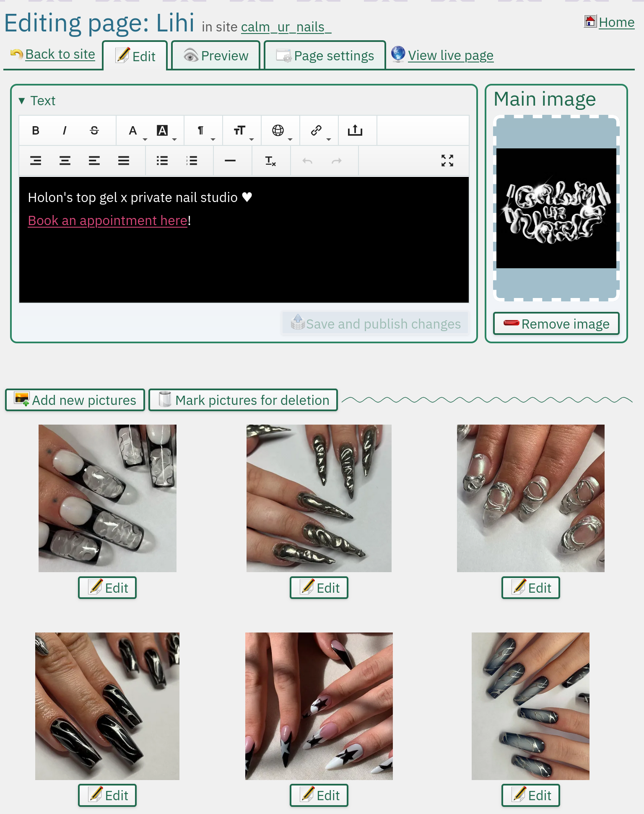Insert a horizontal line
The image size is (644, 814).
pos(230,161)
